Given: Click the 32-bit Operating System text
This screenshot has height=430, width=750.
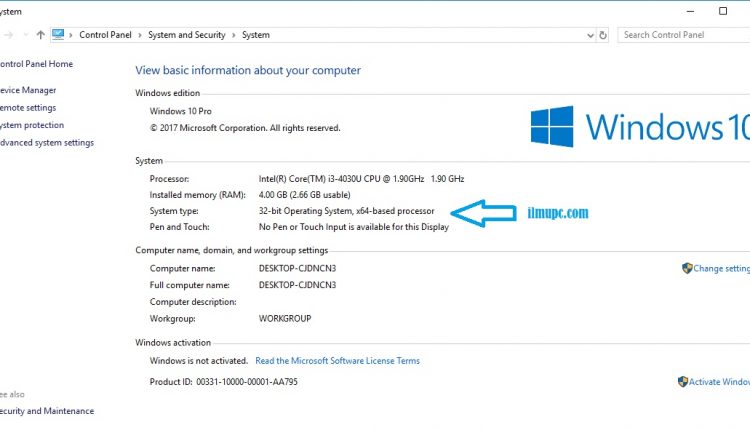Looking at the screenshot, I should [x=346, y=210].
